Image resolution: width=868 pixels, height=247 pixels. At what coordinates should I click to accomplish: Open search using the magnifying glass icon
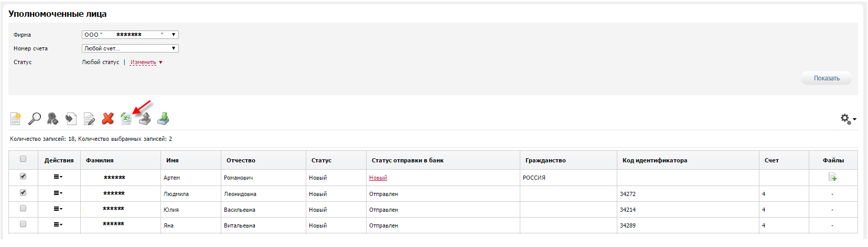(x=34, y=119)
